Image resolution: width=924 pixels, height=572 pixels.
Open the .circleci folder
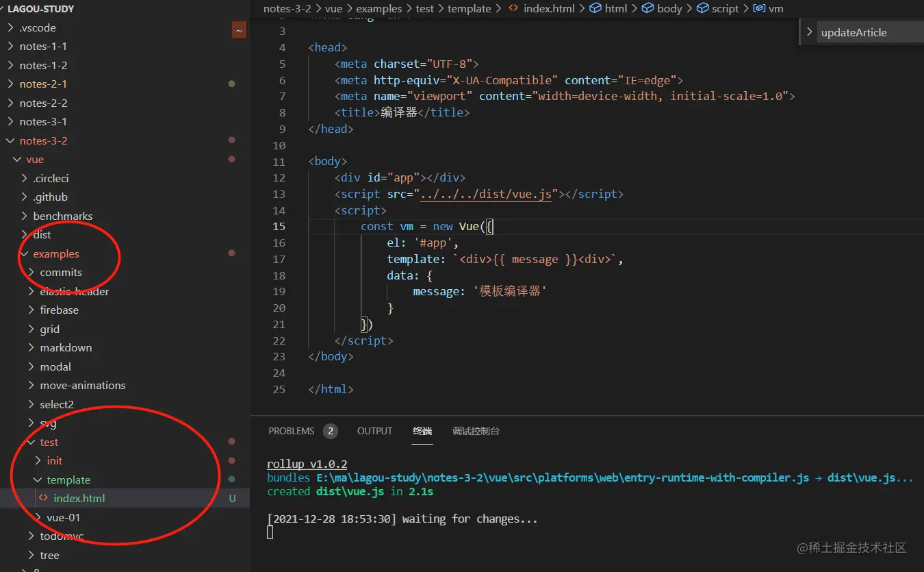click(51, 179)
